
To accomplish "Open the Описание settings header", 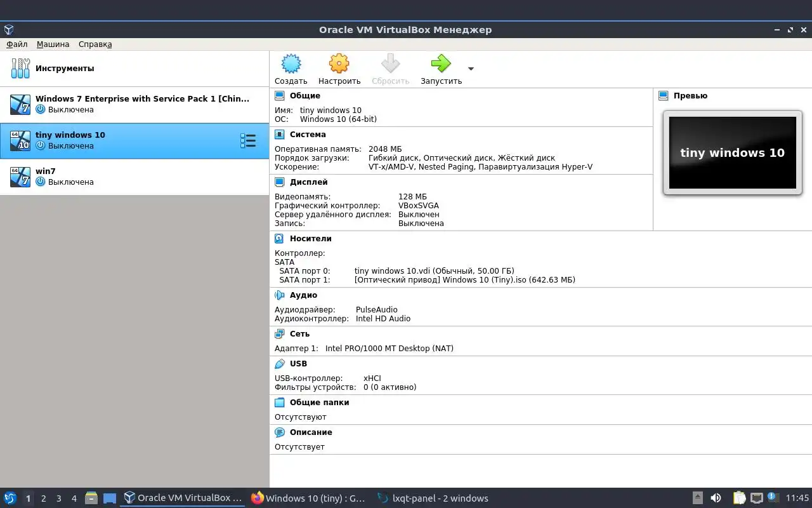I will [311, 432].
